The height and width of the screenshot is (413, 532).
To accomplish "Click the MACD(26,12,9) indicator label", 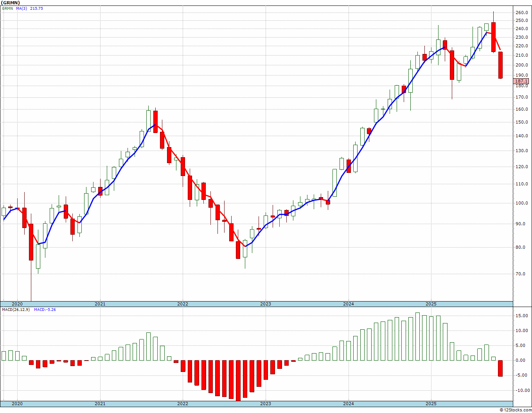I will 16,309.
